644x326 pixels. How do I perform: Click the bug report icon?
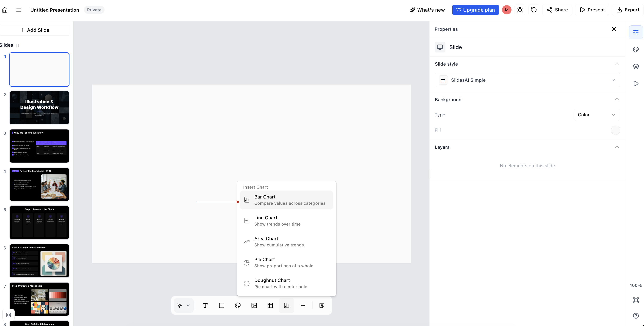520,10
